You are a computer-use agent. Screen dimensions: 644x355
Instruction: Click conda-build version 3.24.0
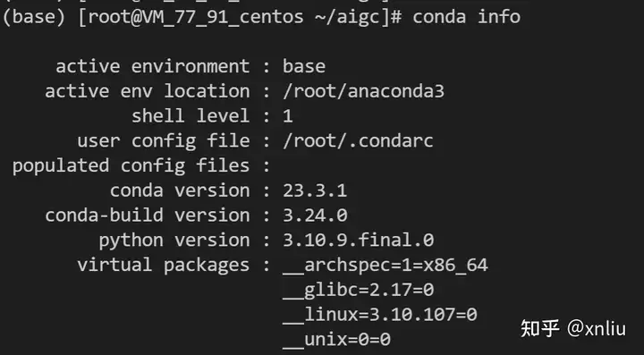tap(315, 216)
